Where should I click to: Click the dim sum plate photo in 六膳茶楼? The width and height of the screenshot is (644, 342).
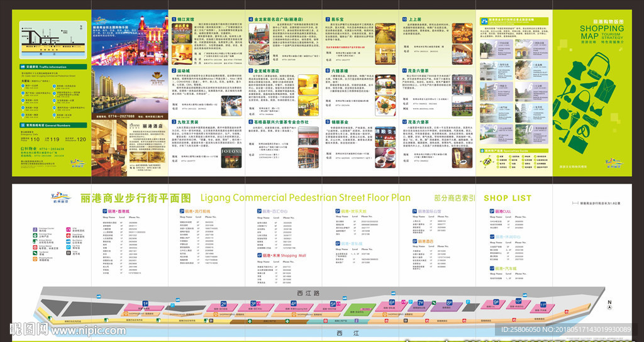[386, 106]
